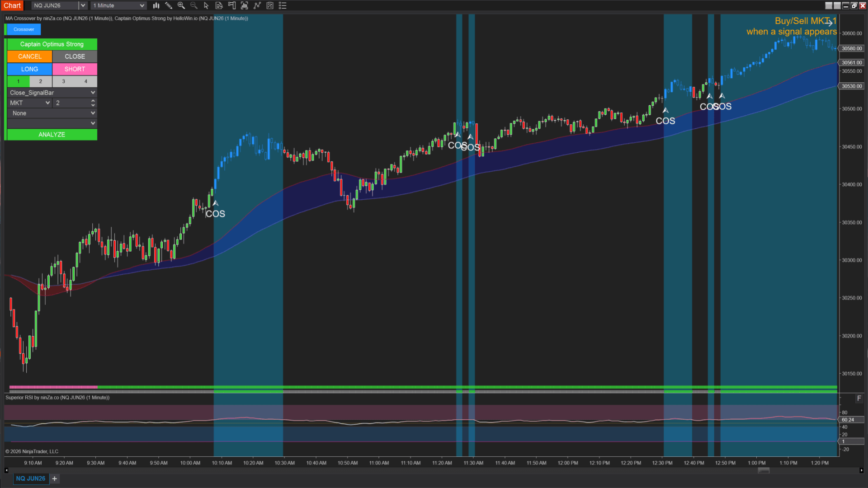868x488 pixels.
Task: Click the 2026 NinjaTrader, LLC copyright text
Action: [32, 451]
